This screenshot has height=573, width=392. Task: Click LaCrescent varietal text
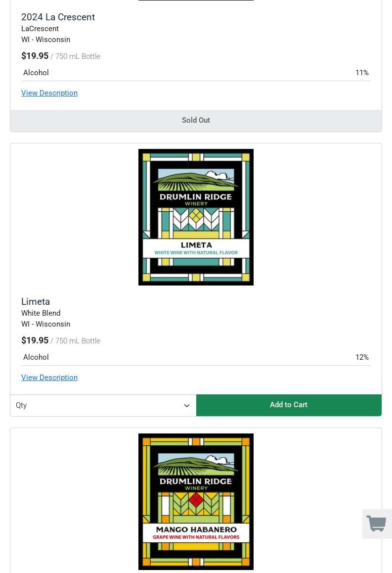coord(40,29)
